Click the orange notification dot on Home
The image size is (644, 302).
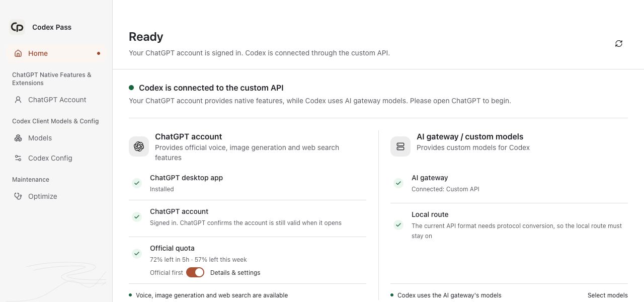point(99,53)
